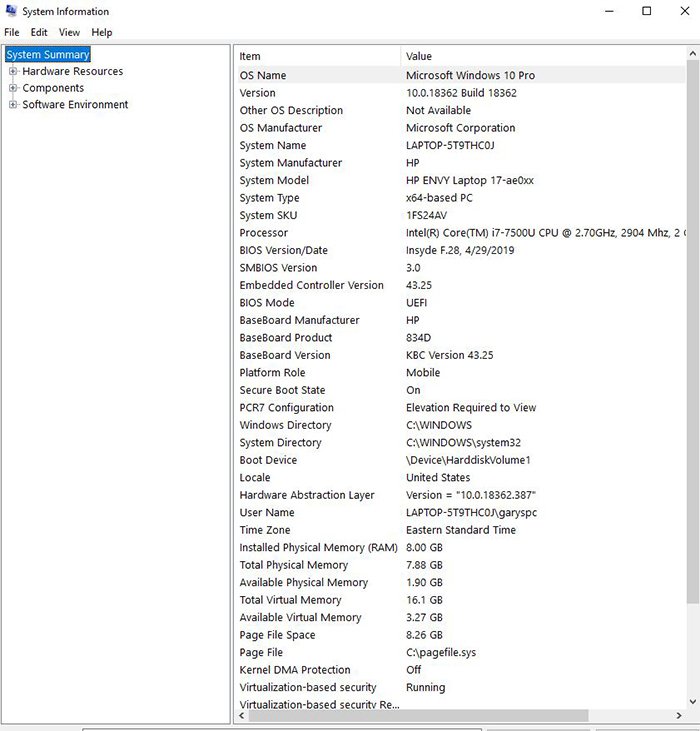Open the Edit menu
This screenshot has height=731, width=700.
(x=39, y=33)
